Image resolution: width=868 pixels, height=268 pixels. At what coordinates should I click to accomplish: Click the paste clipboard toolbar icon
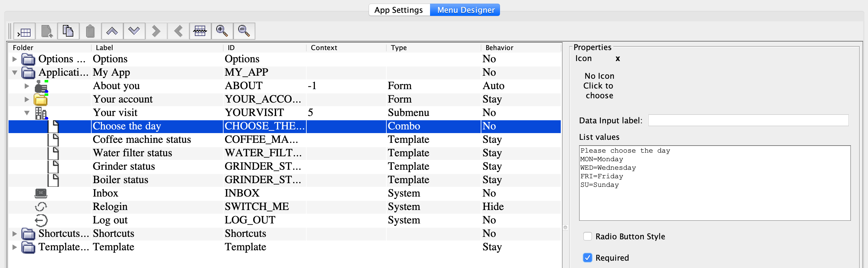click(90, 32)
